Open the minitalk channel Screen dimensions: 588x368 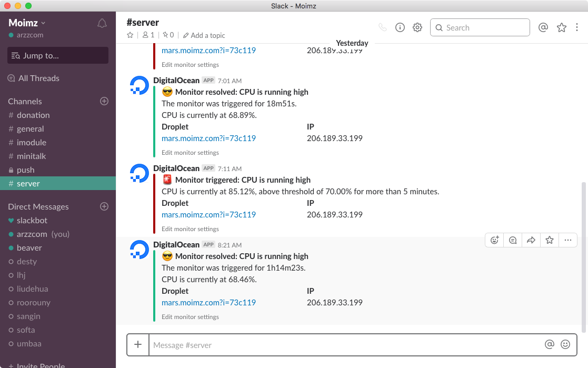click(x=31, y=156)
